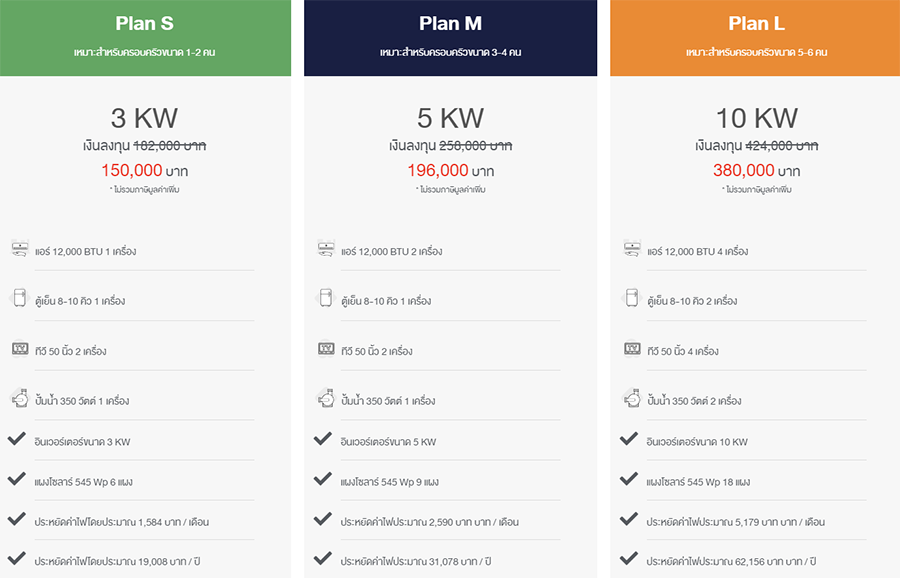Click the refrigerator icon in Plan S
900x578 pixels.
[19, 299]
